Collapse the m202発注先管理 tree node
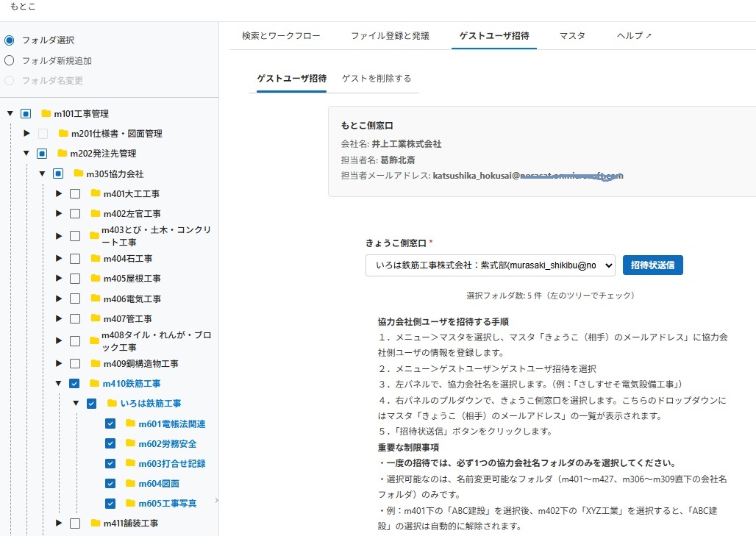 pos(26,154)
